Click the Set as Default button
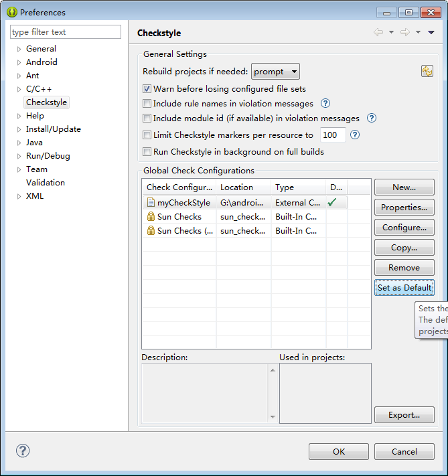The width and height of the screenshot is (448, 476). coord(404,287)
